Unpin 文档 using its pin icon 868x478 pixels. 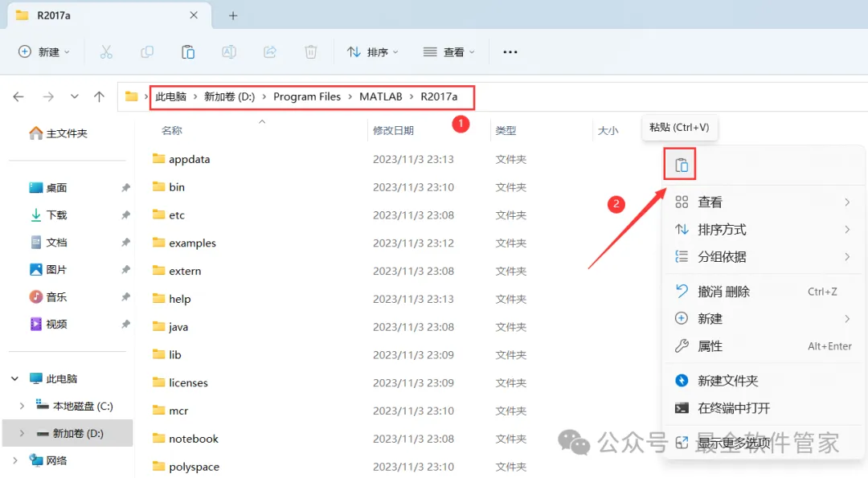(x=125, y=243)
